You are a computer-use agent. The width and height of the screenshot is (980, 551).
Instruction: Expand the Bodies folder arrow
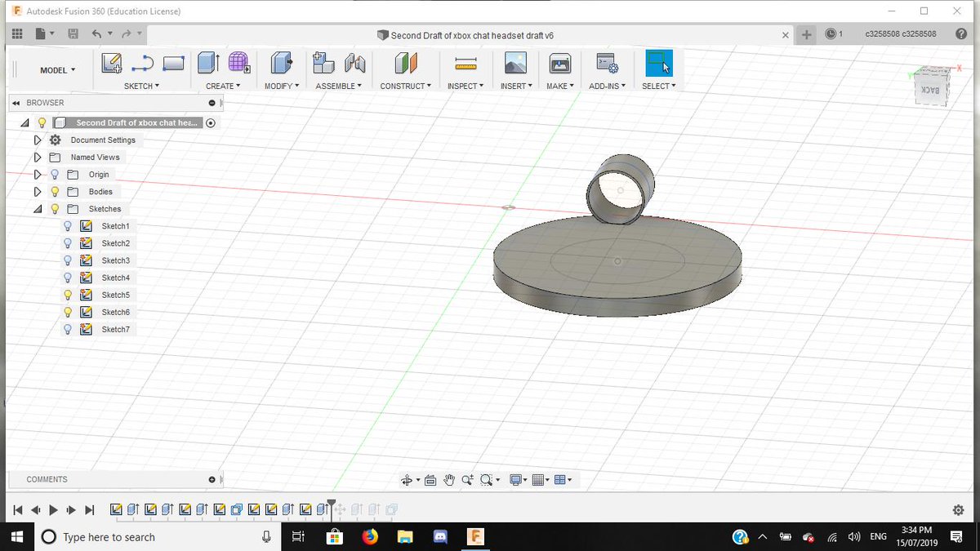tap(37, 192)
